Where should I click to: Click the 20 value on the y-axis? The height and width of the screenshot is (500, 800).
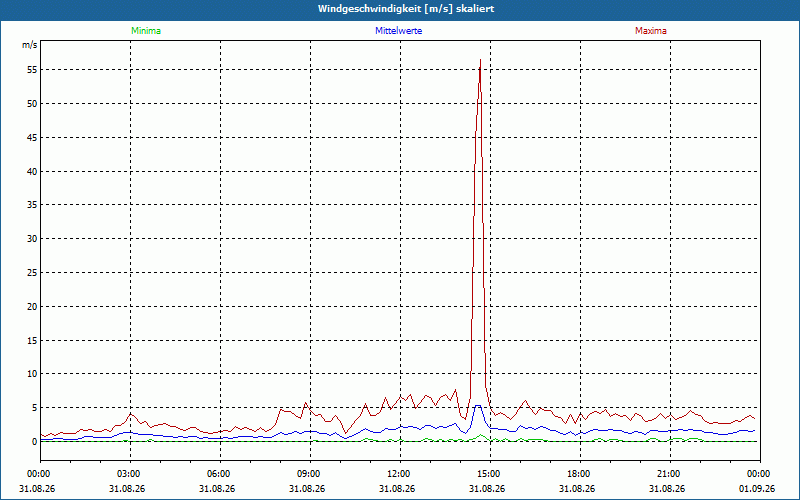click(33, 307)
